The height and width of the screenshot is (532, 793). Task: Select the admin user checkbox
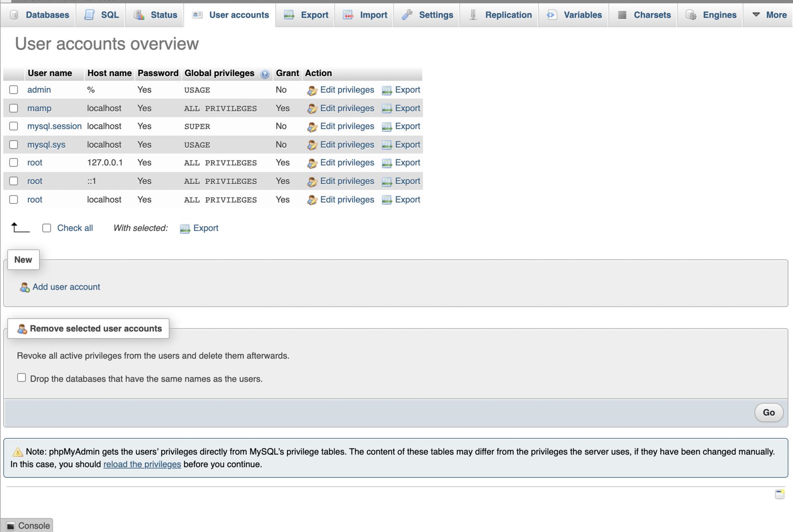(14, 90)
